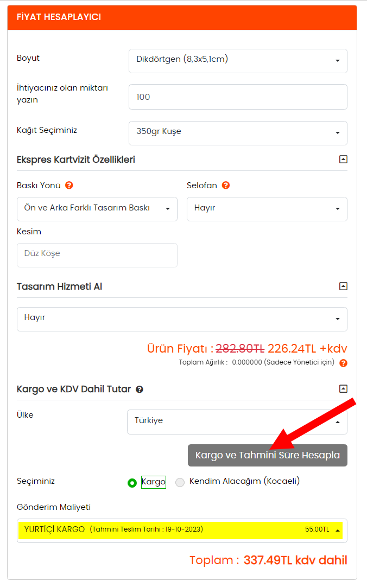Viewport: 367px width, 588px height.
Task: Open Gönderim Maliyeti Yurtiçi Kargo dropdown
Action: pos(182,530)
